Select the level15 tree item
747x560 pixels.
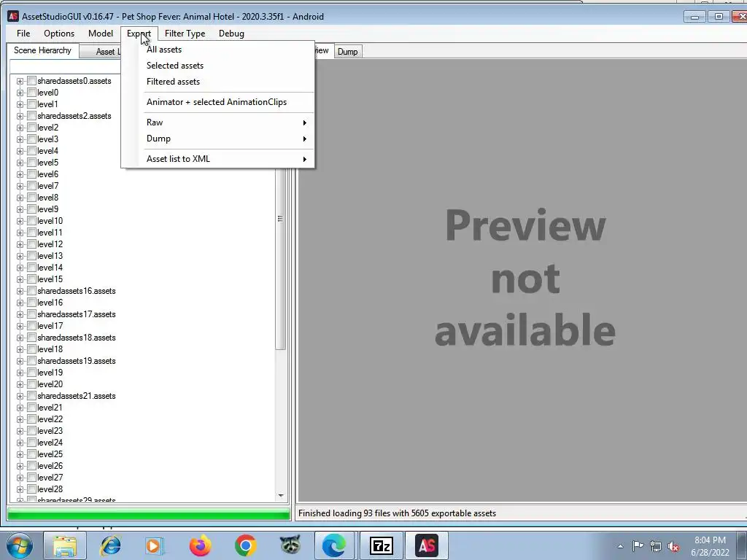pyautogui.click(x=50, y=279)
